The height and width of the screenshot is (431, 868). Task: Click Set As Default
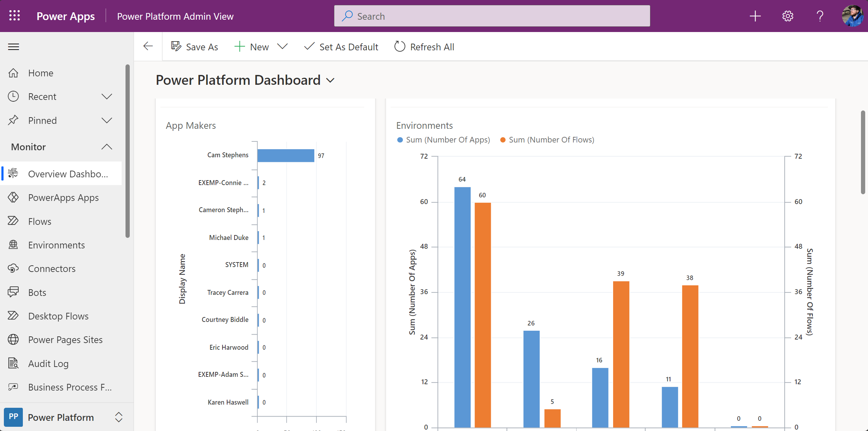[x=341, y=47]
